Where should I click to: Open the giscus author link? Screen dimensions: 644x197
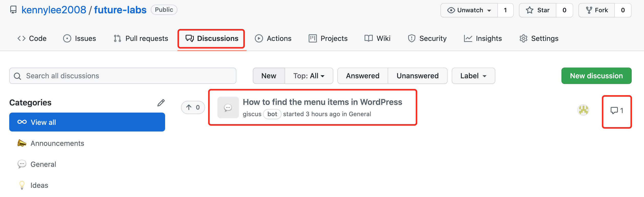point(252,114)
